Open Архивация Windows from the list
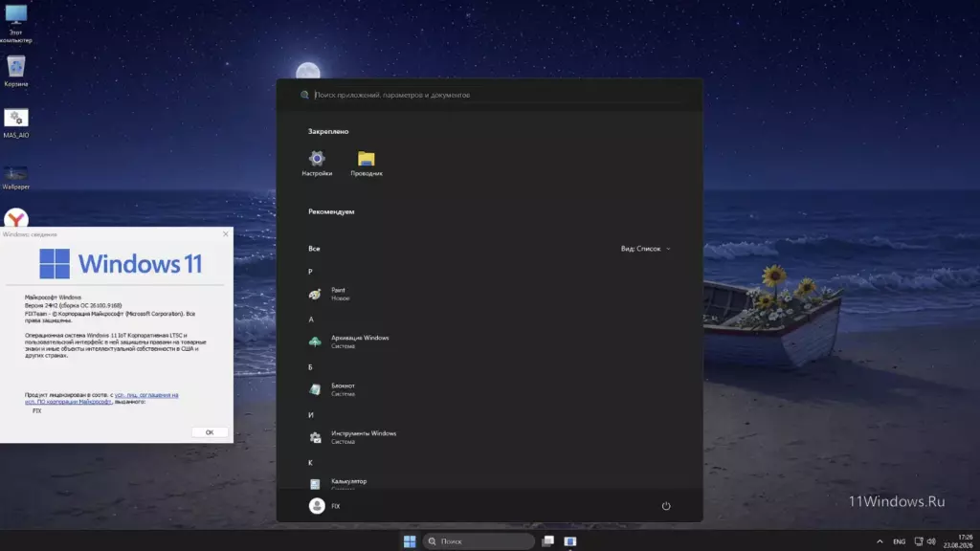 coord(487,342)
